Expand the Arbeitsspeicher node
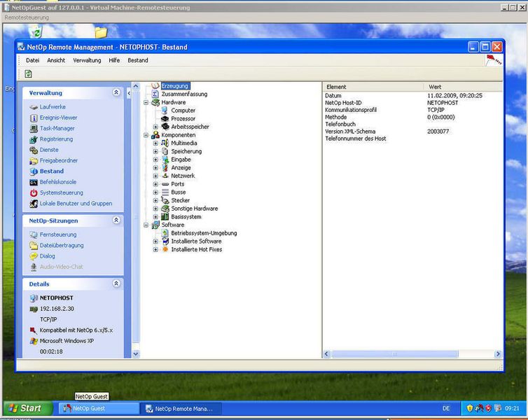 155,127
